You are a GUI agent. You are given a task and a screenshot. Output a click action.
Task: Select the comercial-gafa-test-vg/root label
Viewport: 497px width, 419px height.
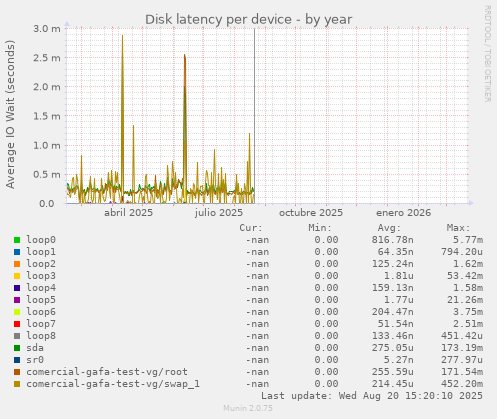pos(107,372)
